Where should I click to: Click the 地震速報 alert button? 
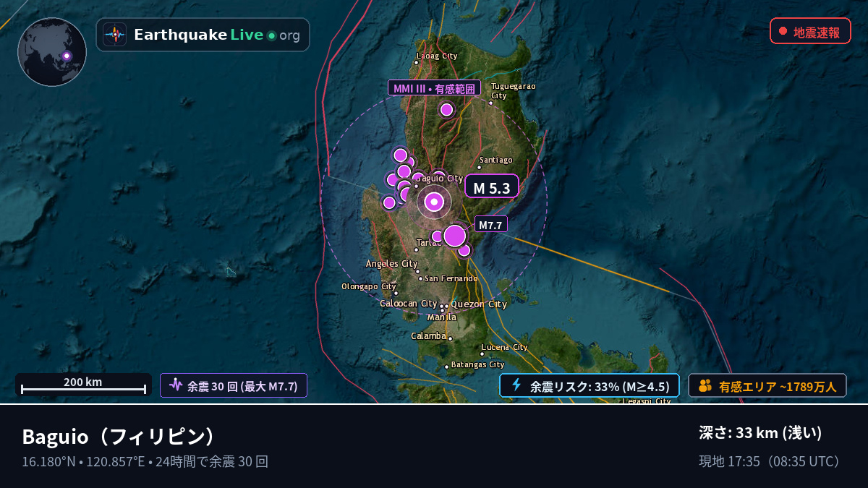click(810, 31)
